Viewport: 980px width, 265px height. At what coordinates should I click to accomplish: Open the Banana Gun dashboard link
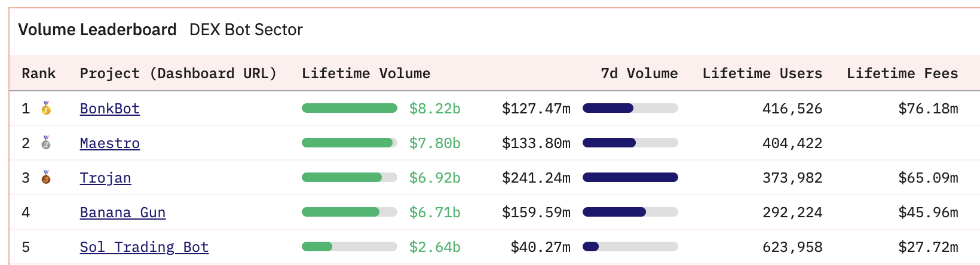[122, 212]
